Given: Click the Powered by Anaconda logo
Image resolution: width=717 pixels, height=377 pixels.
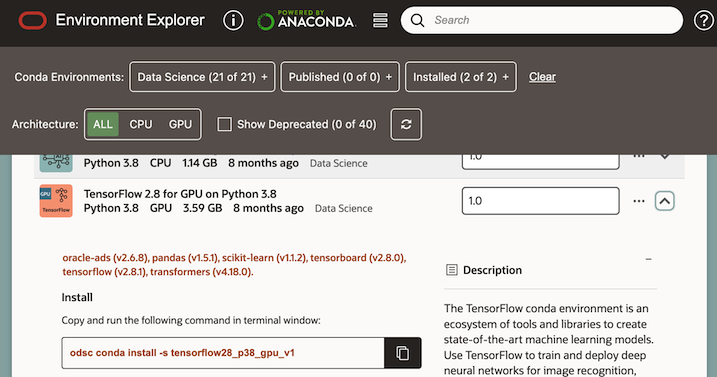Looking at the screenshot, I should pyautogui.click(x=306, y=20).
